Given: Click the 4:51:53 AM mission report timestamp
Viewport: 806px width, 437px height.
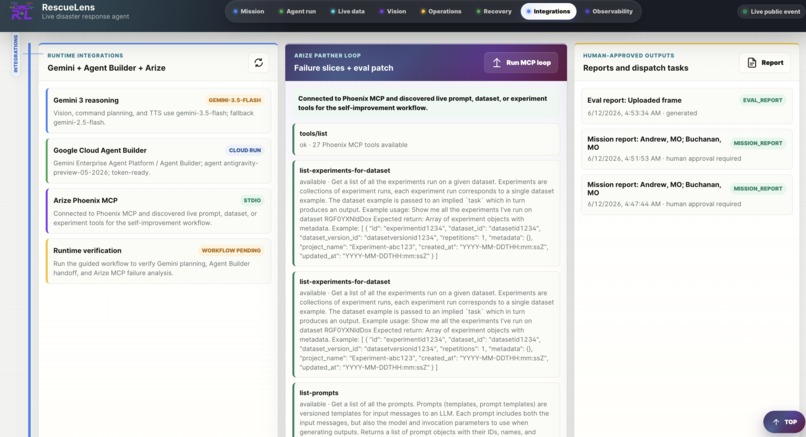Looking at the screenshot, I should click(624, 159).
